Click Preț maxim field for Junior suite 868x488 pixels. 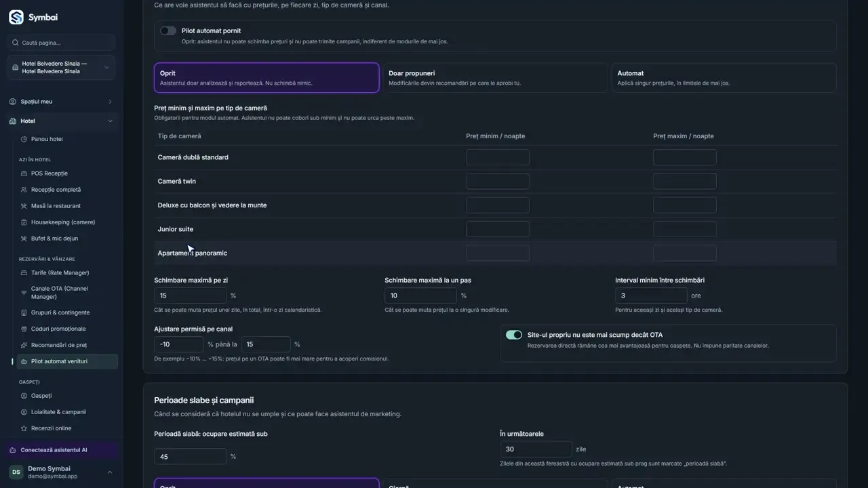[x=685, y=229]
